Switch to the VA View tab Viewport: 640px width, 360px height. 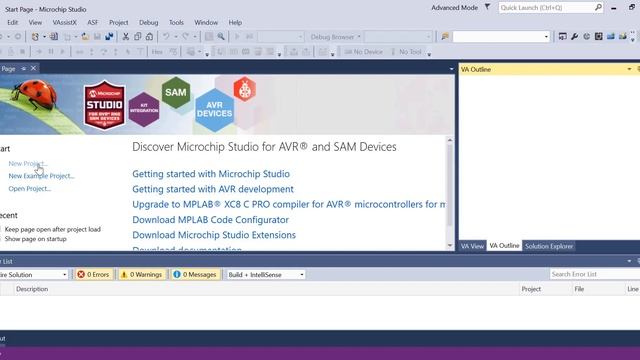click(x=472, y=246)
